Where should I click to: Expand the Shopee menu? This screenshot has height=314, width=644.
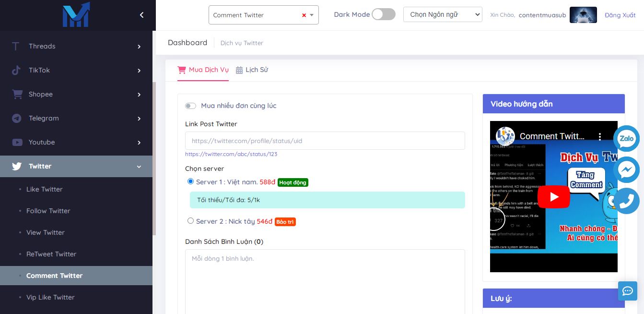pos(139,95)
